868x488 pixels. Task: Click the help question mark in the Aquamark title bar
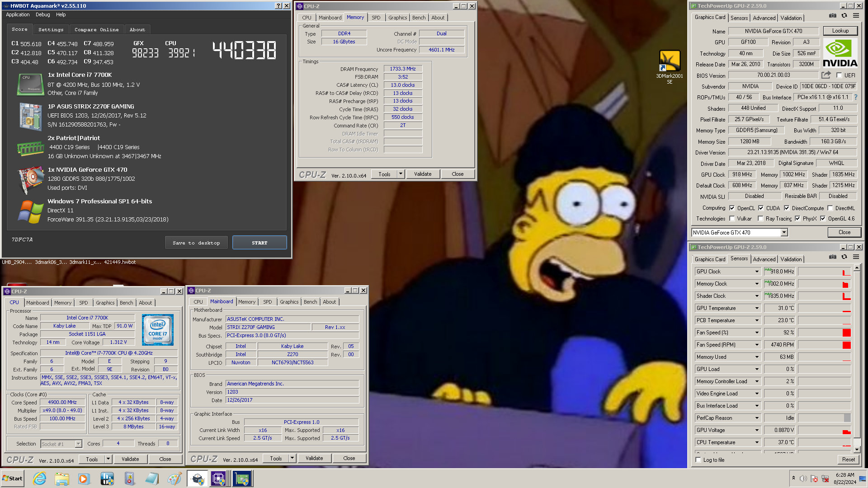pos(278,6)
